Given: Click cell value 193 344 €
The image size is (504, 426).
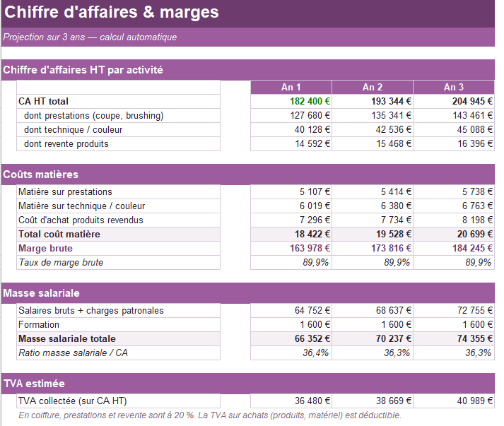Looking at the screenshot, I should pyautogui.click(x=373, y=101).
